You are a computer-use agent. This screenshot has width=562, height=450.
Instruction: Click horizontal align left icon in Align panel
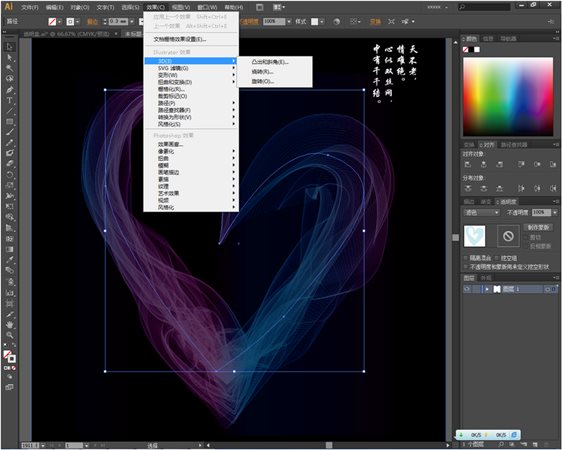click(467, 164)
